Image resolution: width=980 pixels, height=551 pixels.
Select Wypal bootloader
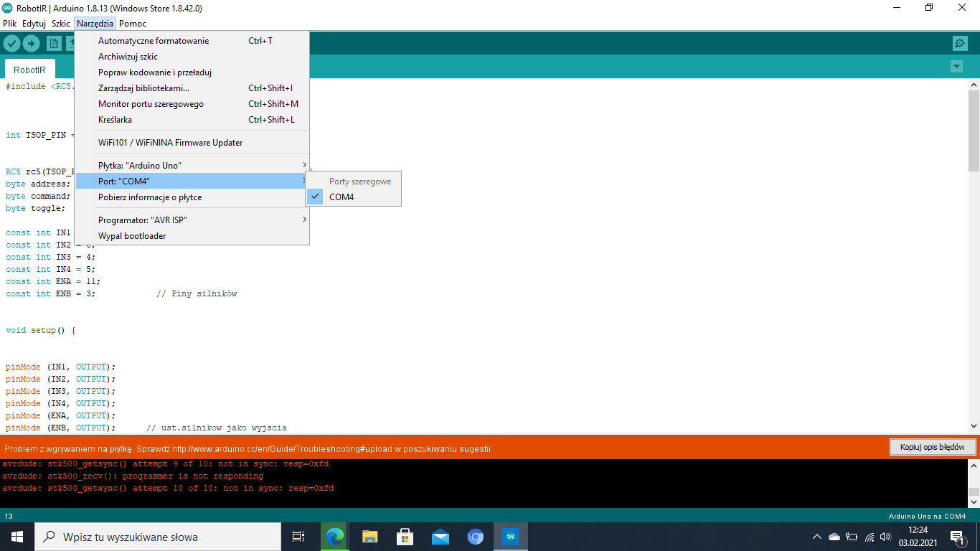pos(192,236)
